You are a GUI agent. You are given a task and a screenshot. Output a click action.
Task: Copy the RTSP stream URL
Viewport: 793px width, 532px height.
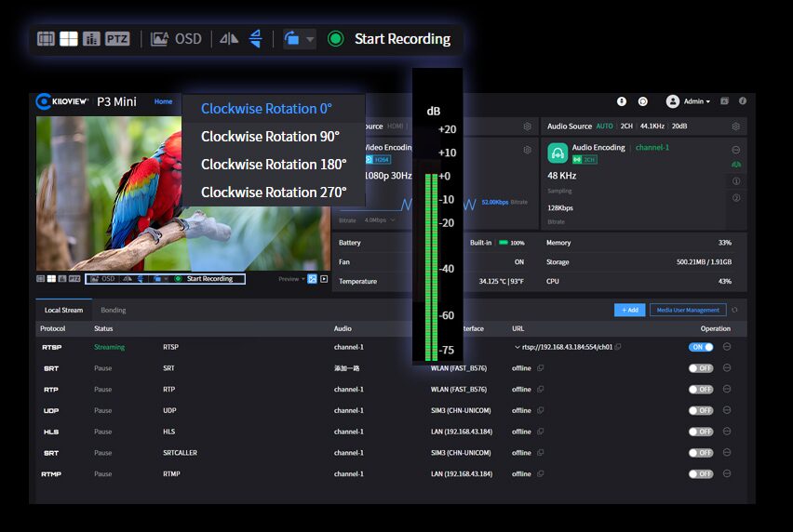coord(618,347)
